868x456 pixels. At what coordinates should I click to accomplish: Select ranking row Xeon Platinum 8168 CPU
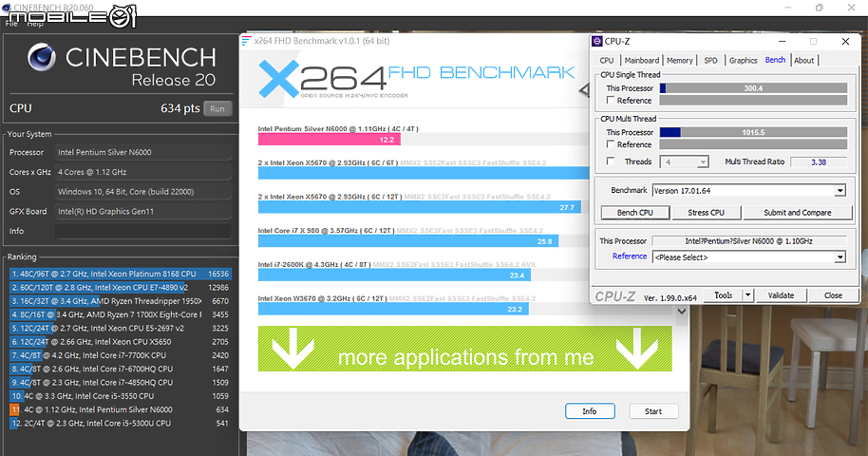[120, 274]
